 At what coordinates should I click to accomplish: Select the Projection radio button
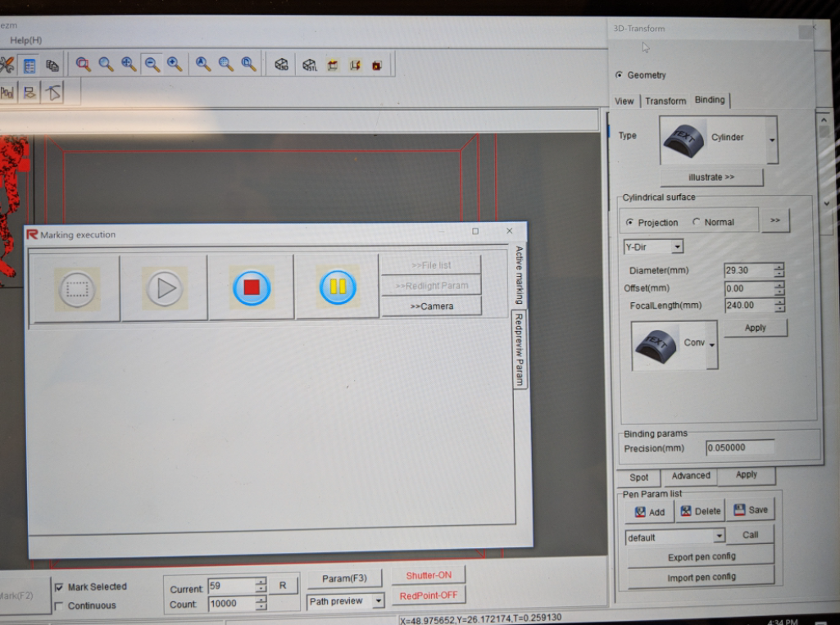click(x=631, y=221)
